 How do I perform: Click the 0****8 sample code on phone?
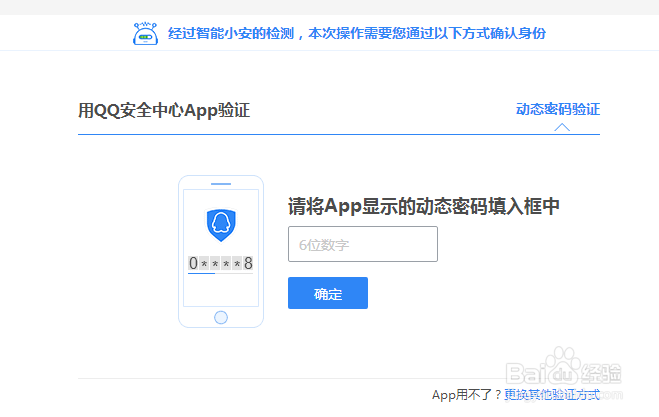(x=221, y=264)
